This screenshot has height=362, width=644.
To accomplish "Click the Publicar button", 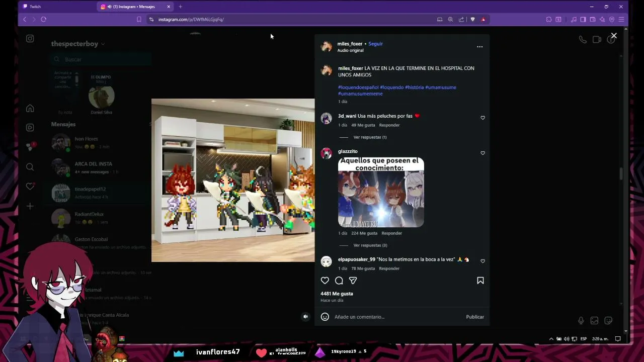I will [x=475, y=317].
